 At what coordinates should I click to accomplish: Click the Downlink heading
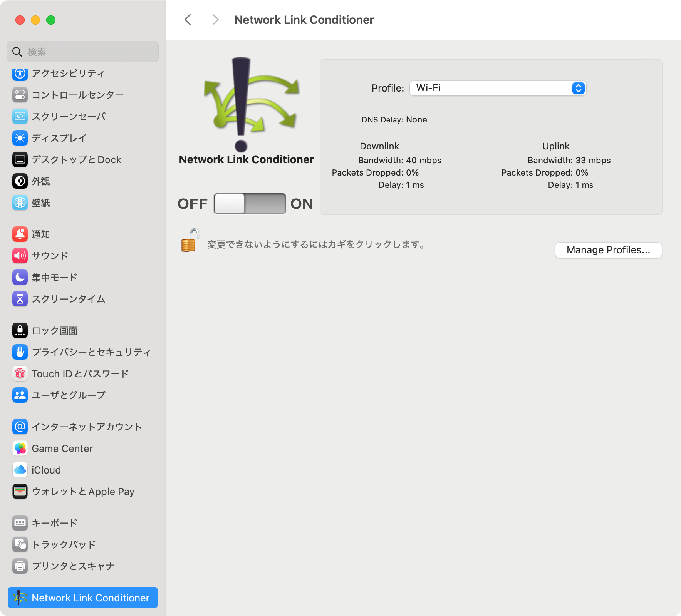(379, 146)
